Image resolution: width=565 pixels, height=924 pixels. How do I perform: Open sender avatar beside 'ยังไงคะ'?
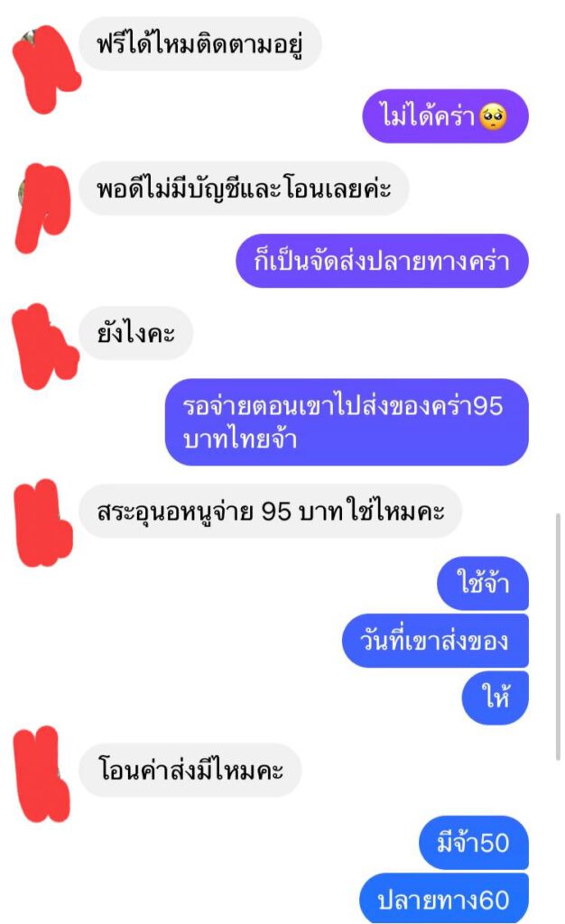[45, 346]
